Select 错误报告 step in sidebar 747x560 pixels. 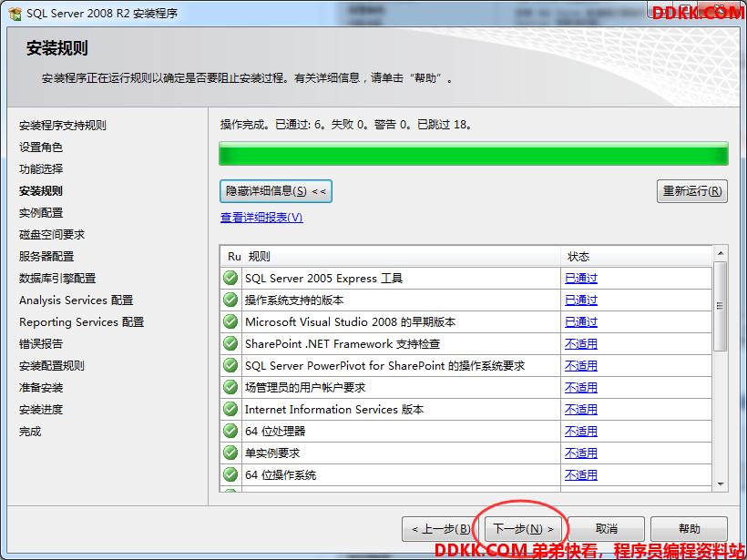40,344
